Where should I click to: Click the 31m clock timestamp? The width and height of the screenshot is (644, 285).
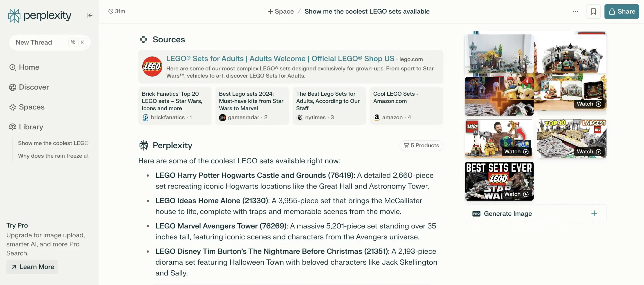[x=117, y=11]
